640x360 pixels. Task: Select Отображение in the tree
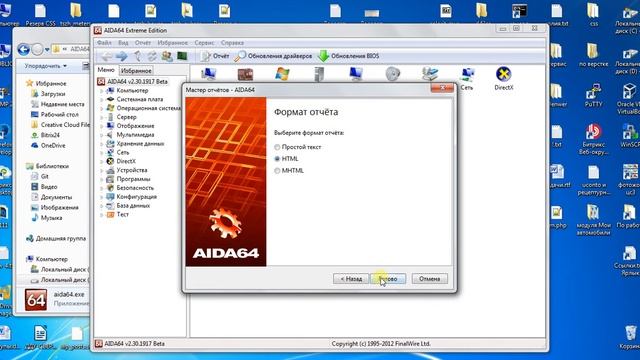tap(130, 126)
